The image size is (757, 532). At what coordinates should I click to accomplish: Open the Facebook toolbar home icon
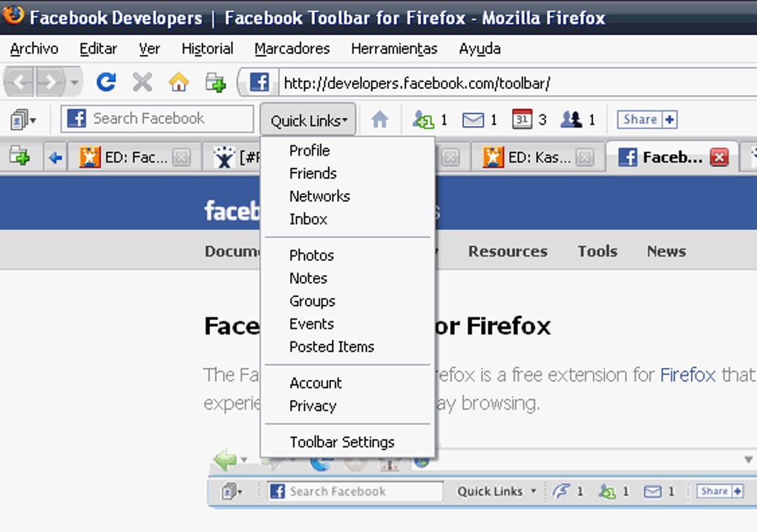point(380,119)
